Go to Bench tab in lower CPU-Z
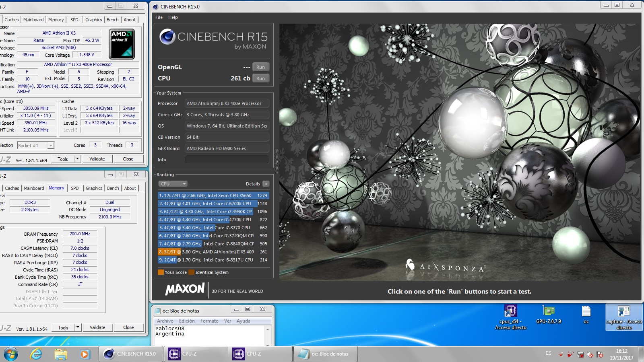The width and height of the screenshot is (644, 362). tap(113, 188)
